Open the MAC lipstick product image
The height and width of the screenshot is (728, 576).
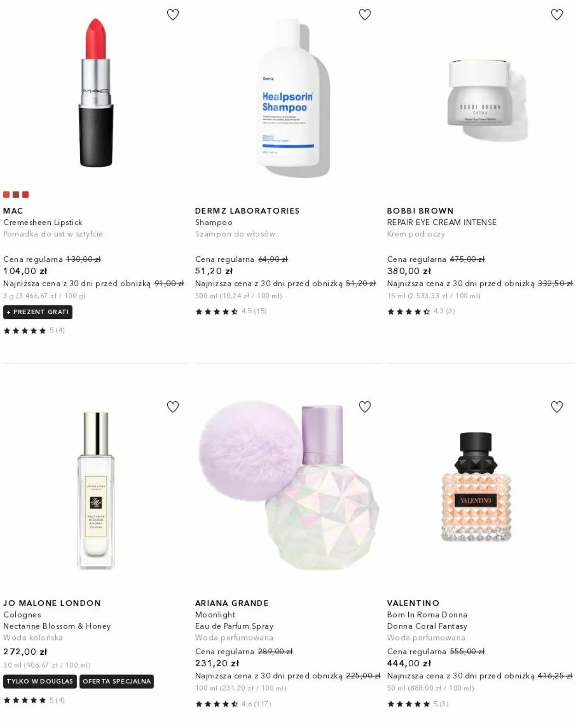(x=96, y=93)
